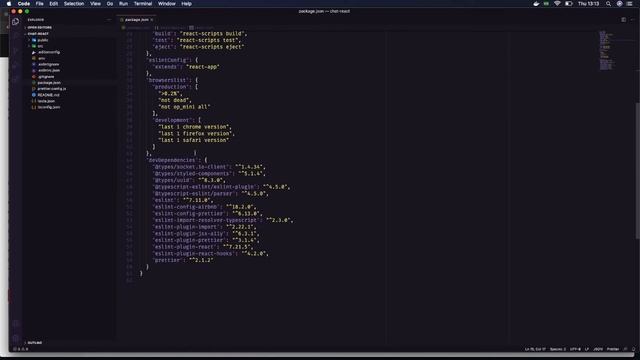
Task: Open the .eslintignore file
Action: point(48,64)
